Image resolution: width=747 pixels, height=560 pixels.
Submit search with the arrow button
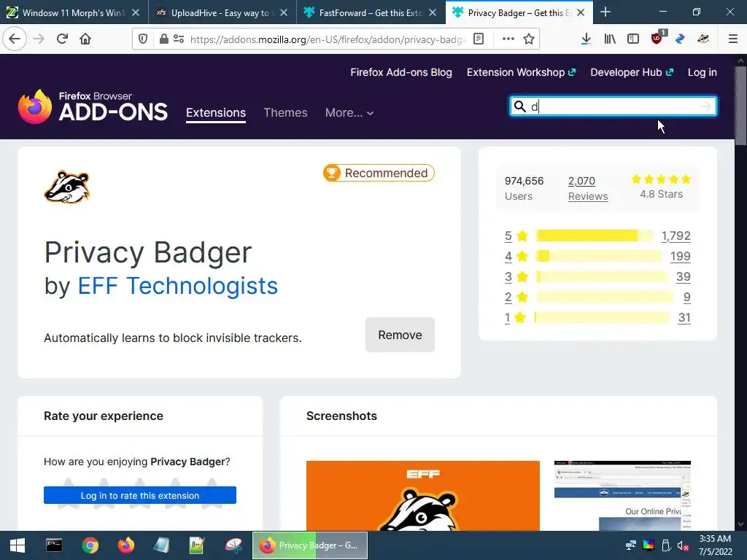coord(705,106)
